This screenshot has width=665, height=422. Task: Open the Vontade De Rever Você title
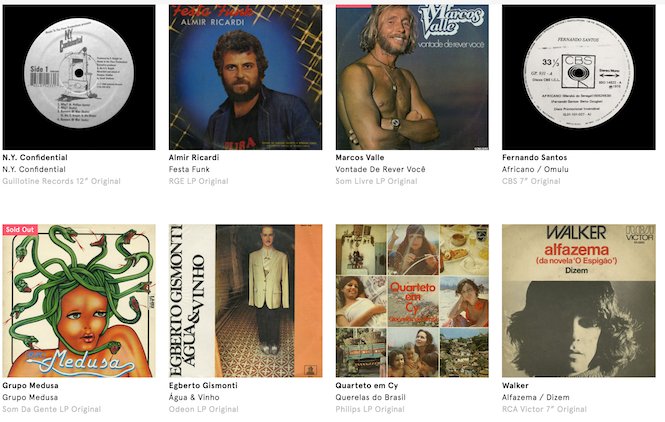click(x=380, y=169)
